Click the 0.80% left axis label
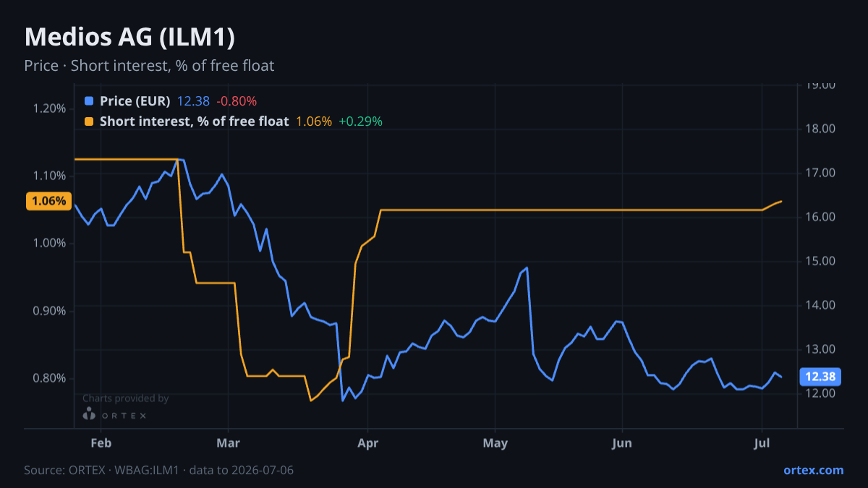This screenshot has height=488, width=868. point(49,378)
